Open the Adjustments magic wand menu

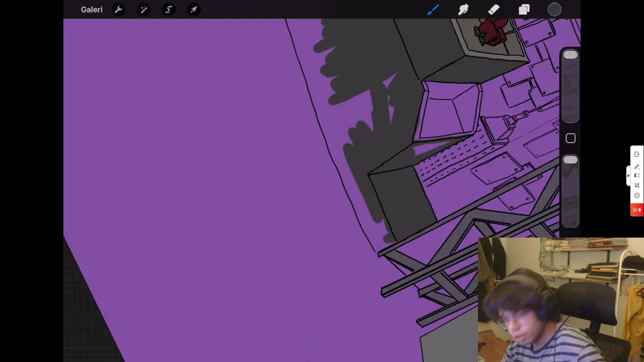pos(143,10)
